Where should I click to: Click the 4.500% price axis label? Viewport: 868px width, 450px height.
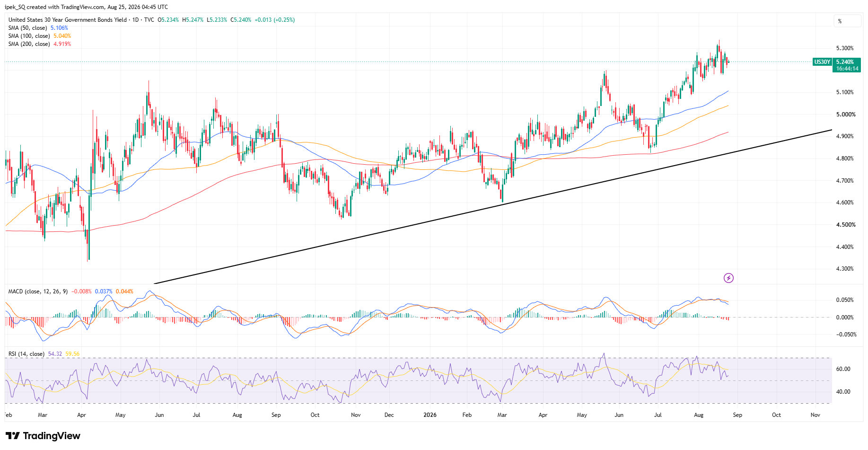pyautogui.click(x=846, y=225)
